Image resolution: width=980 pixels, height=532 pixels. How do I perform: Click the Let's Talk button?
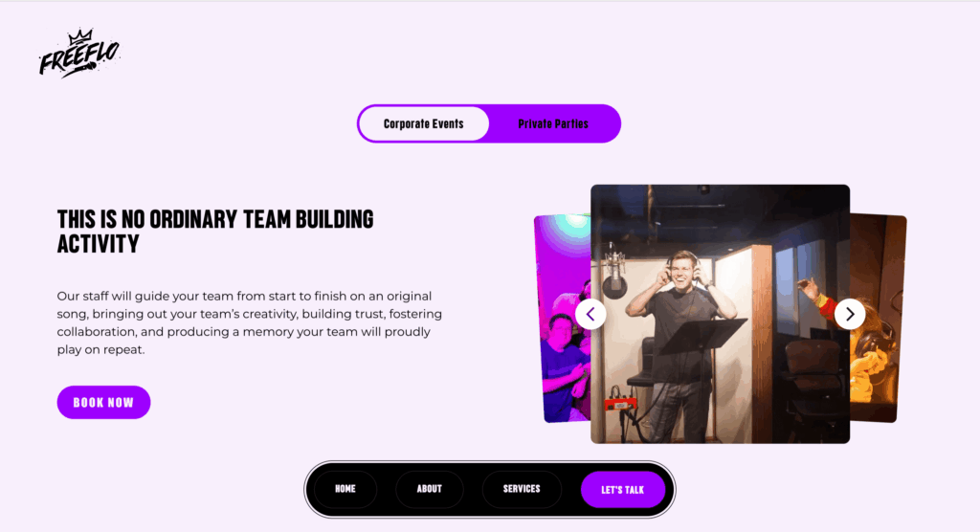click(x=622, y=490)
